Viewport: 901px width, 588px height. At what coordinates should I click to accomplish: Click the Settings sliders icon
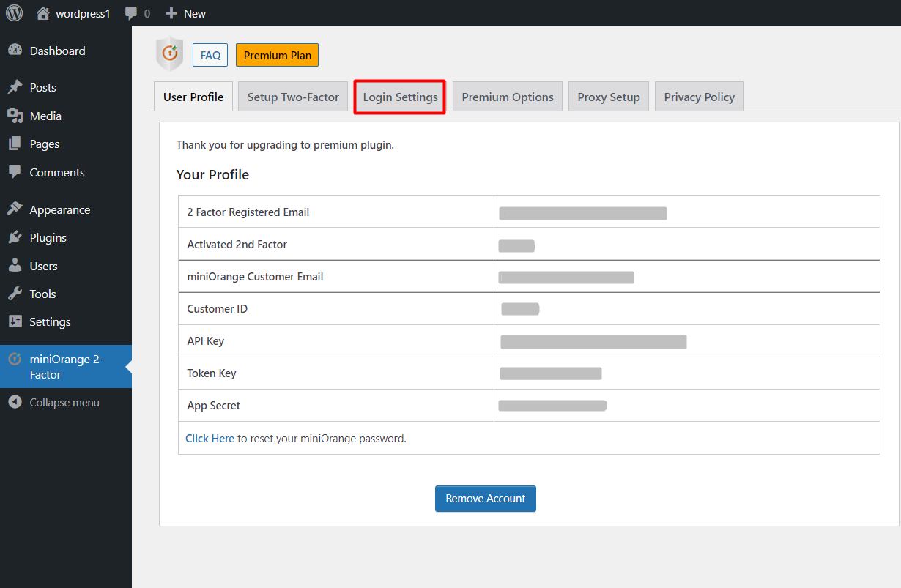[15, 321]
